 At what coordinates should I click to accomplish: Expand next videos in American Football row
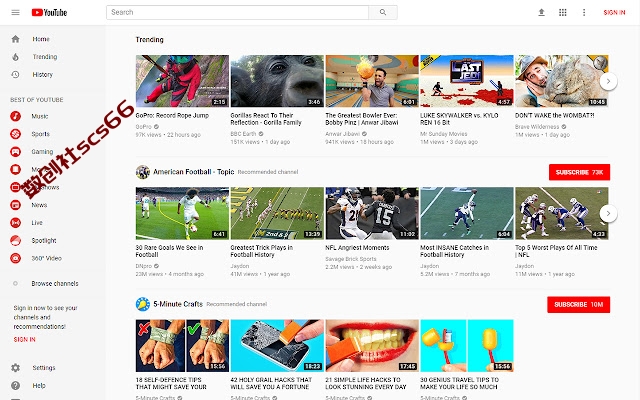pos(608,213)
